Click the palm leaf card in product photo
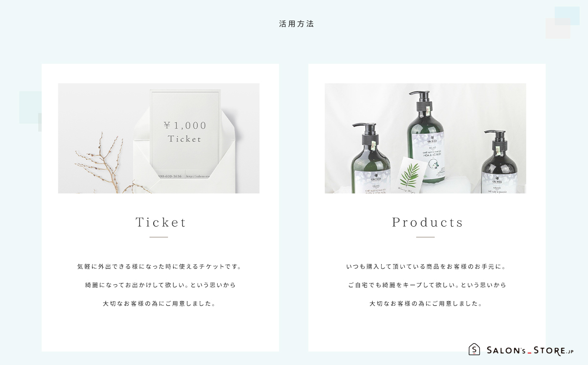The height and width of the screenshot is (365, 588). (x=407, y=174)
